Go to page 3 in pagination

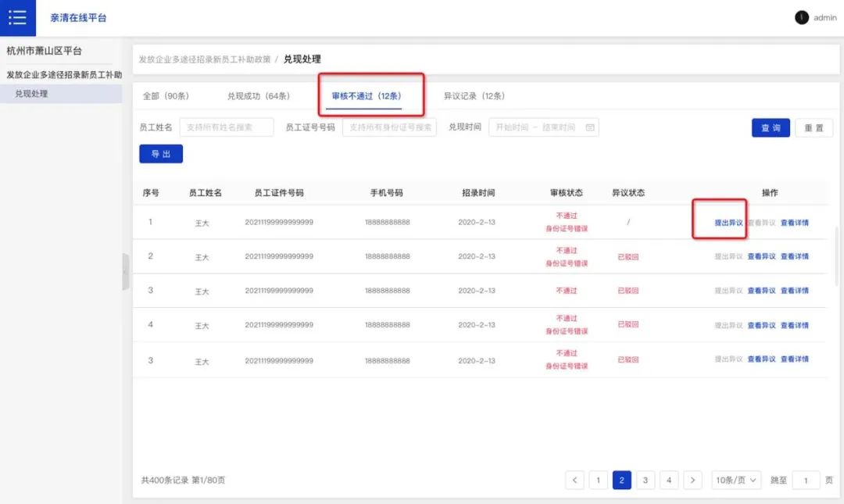(645, 480)
